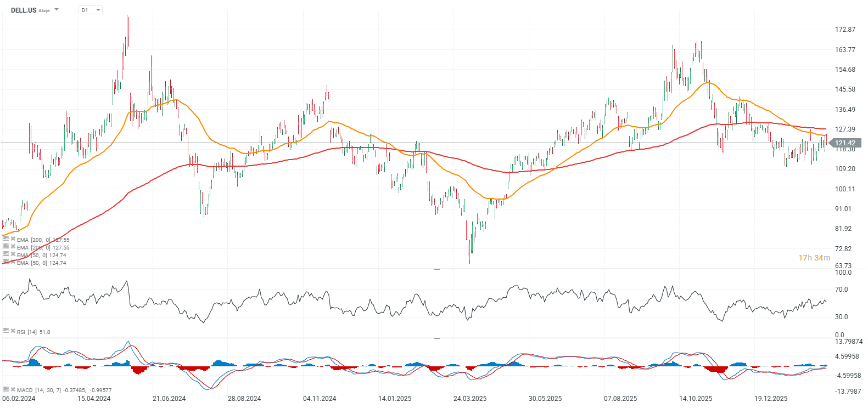Grab the divider handle above MACD pane
This screenshot has width=868, height=408.
coord(437,338)
